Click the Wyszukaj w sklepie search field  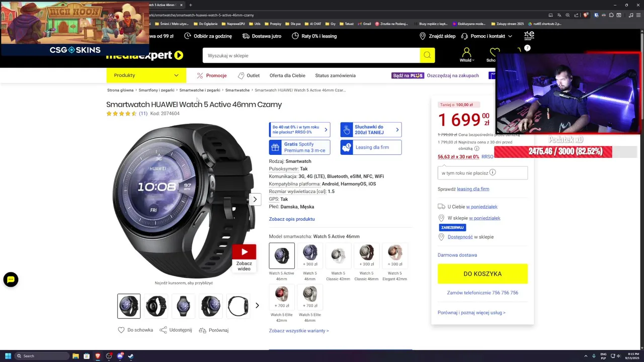[x=311, y=55]
